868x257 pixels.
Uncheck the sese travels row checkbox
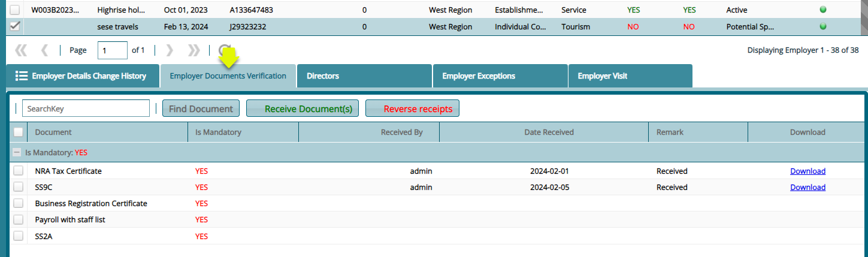15,26
